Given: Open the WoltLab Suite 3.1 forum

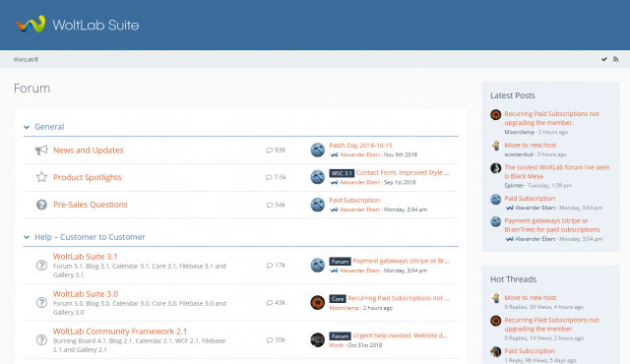Looking at the screenshot, I should tap(86, 257).
